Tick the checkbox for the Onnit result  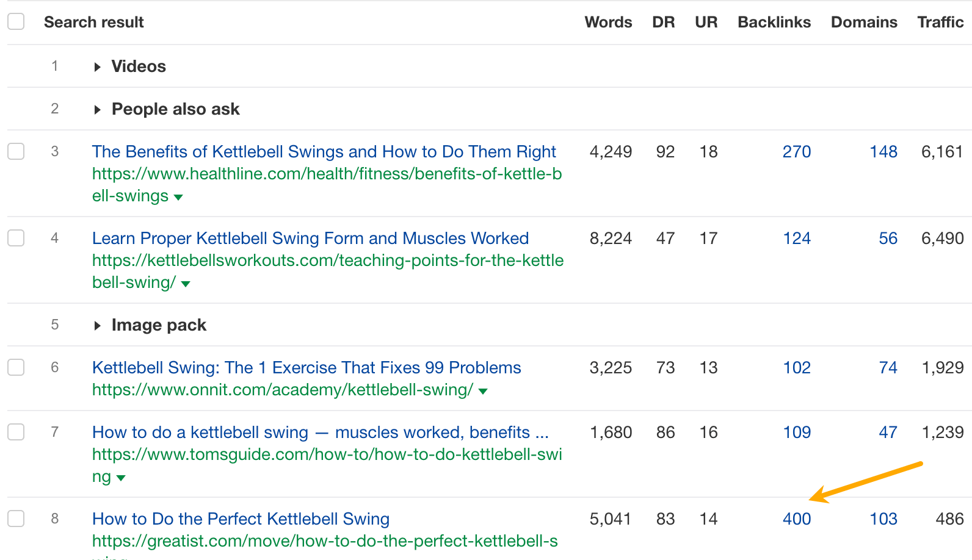16,367
